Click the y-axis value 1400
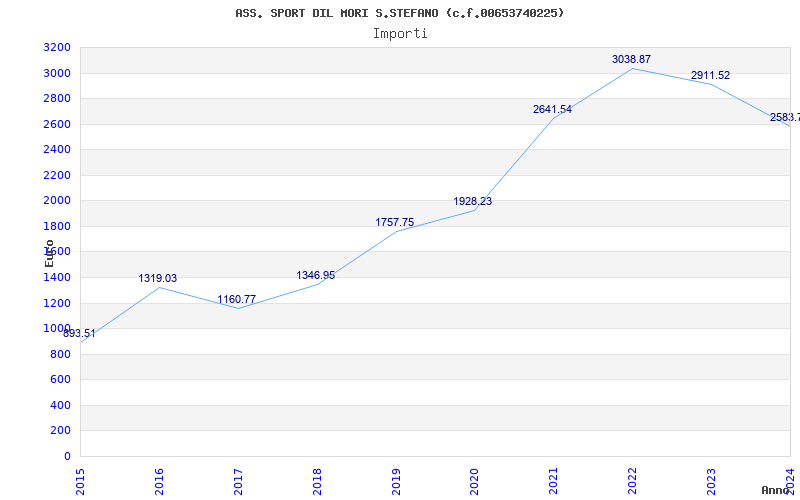 [x=57, y=278]
